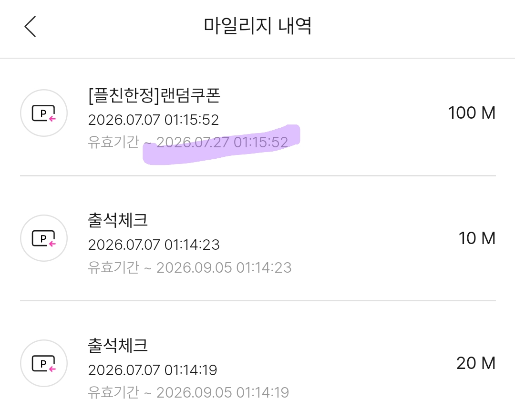Click point icon beside 10 M 출석체크
The height and width of the screenshot is (420, 515).
(44, 238)
